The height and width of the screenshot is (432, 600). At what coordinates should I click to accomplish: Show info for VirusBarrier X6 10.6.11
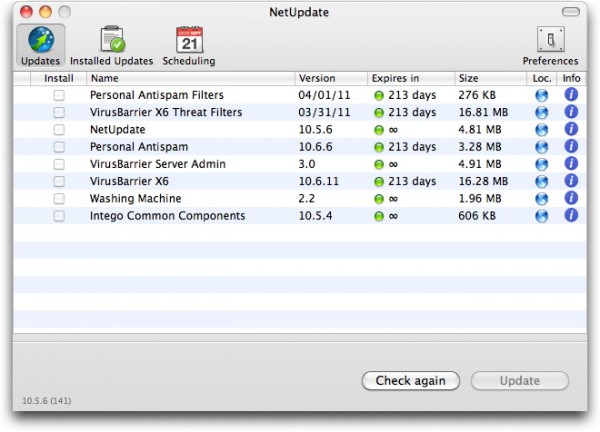(x=571, y=181)
